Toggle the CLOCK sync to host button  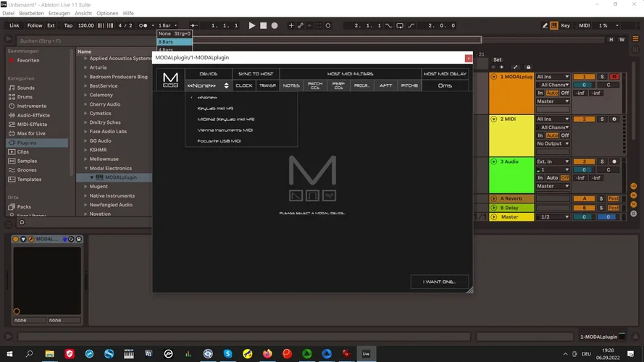tap(244, 85)
